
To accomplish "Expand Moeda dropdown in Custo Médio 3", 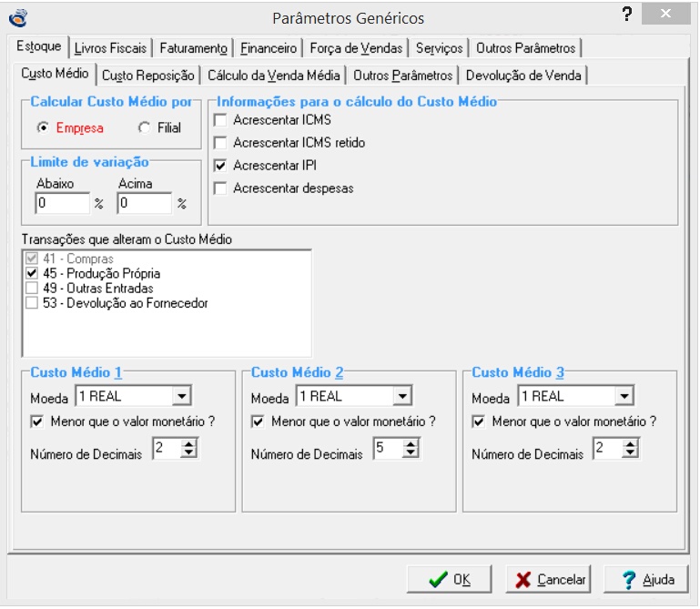I will pyautogui.click(x=624, y=396).
